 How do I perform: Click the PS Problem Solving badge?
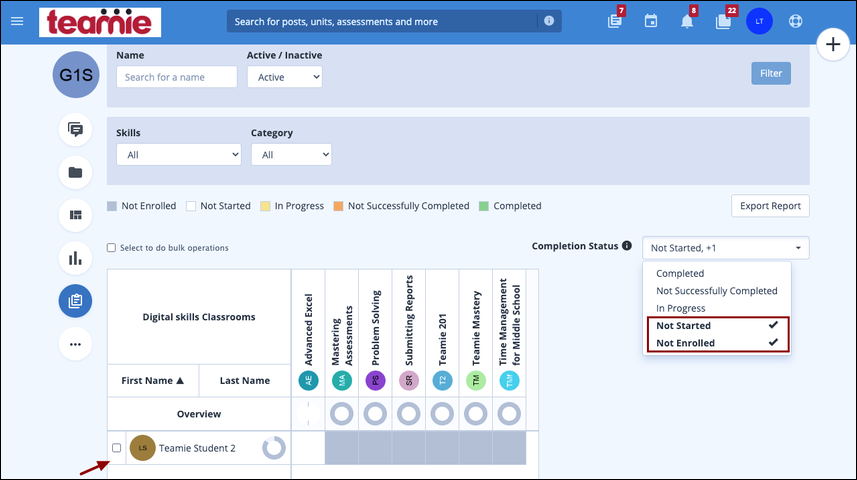point(375,381)
